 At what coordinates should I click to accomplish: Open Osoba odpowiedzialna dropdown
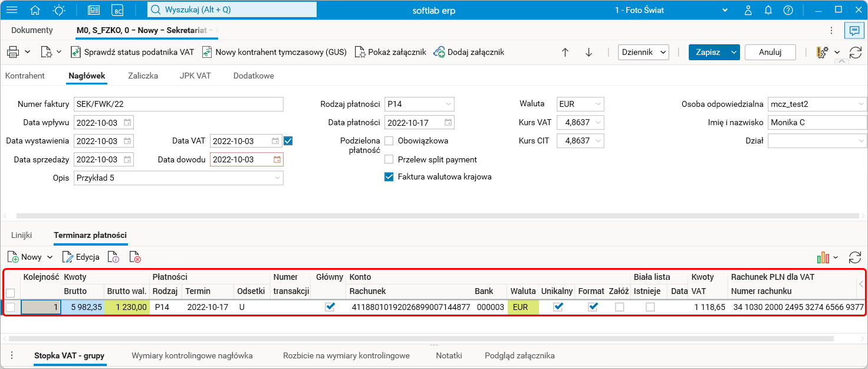point(862,104)
